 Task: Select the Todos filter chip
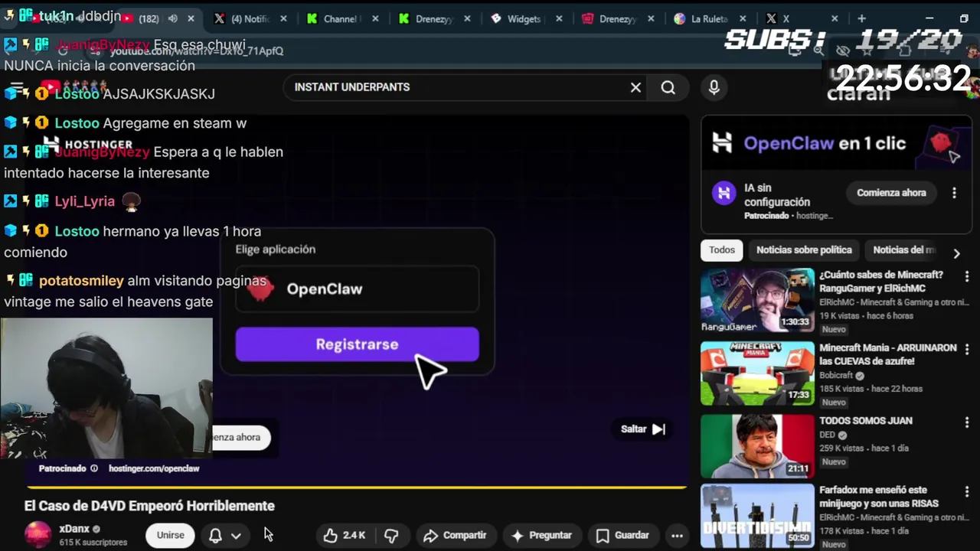pyautogui.click(x=721, y=250)
